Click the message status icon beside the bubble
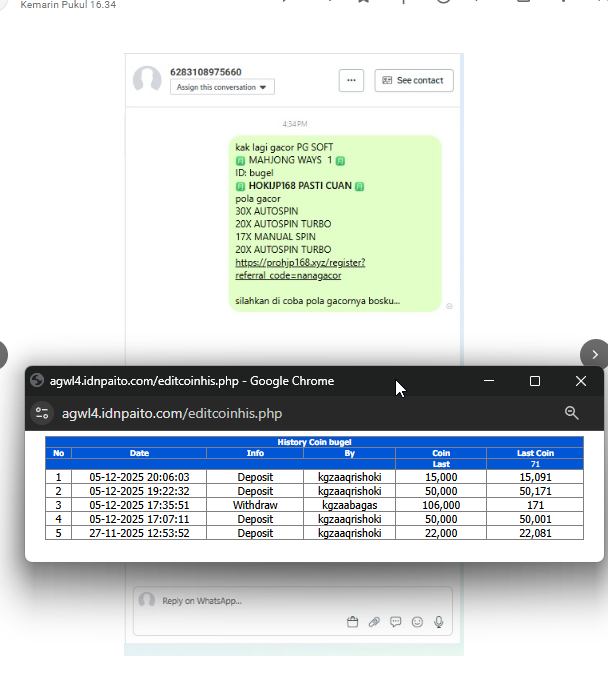This screenshot has width=608, height=686. (x=449, y=306)
